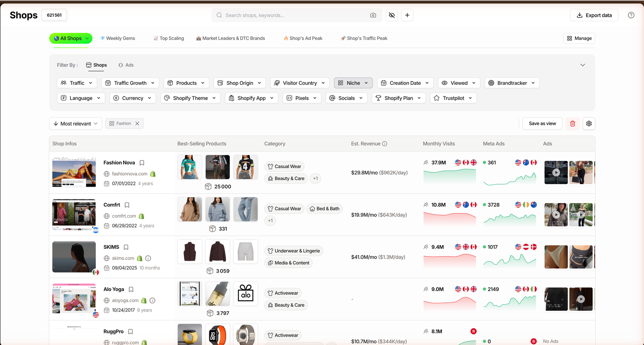Select the Ads filter-by option

[126, 65]
